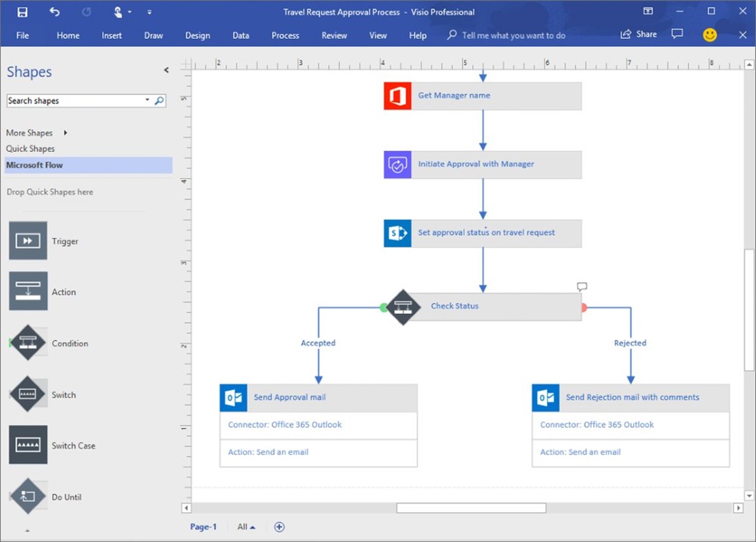
Task: Click horizontal scroll left arrow
Action: 186,508
